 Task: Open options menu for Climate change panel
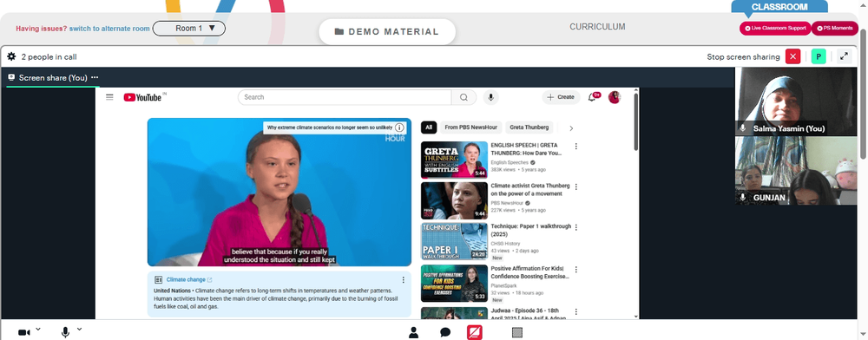403,280
